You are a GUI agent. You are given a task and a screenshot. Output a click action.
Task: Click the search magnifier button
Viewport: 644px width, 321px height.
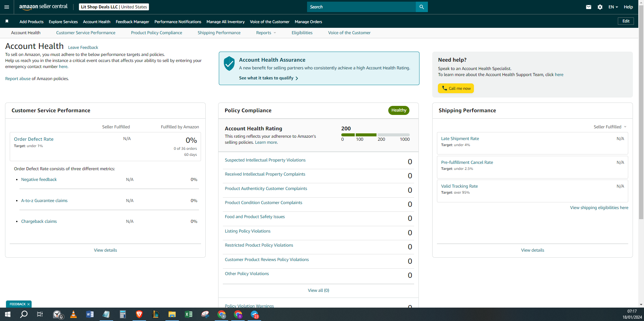point(422,7)
